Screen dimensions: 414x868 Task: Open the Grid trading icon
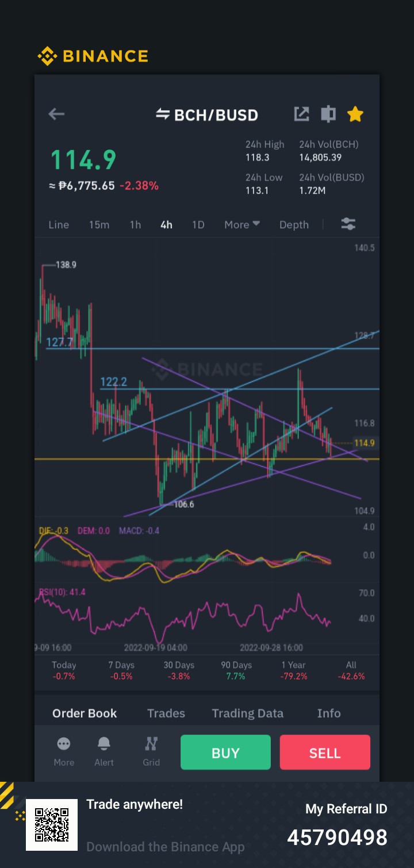(x=151, y=744)
